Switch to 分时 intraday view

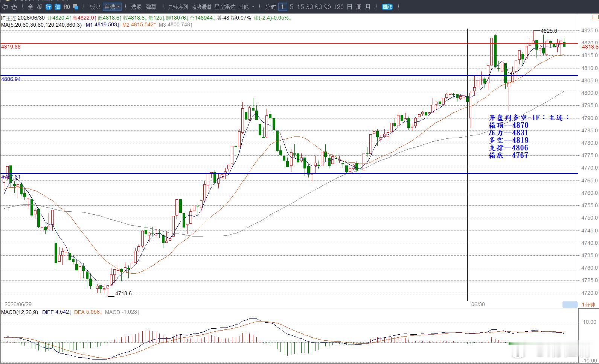270,7
